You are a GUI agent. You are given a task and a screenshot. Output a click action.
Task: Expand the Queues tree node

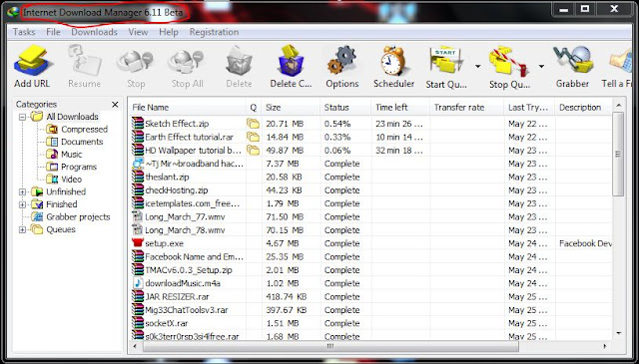pos(22,229)
